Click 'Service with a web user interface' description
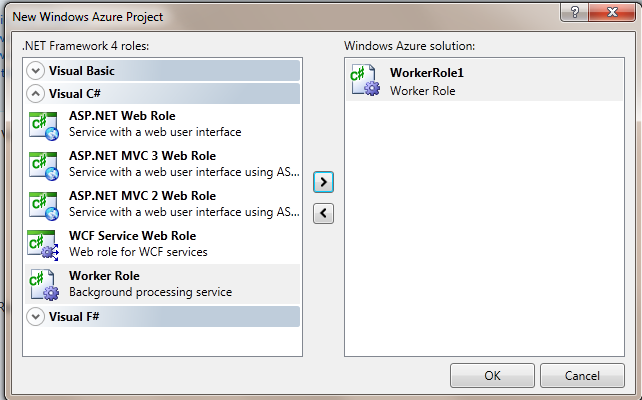The height and width of the screenshot is (400, 642). (x=155, y=132)
